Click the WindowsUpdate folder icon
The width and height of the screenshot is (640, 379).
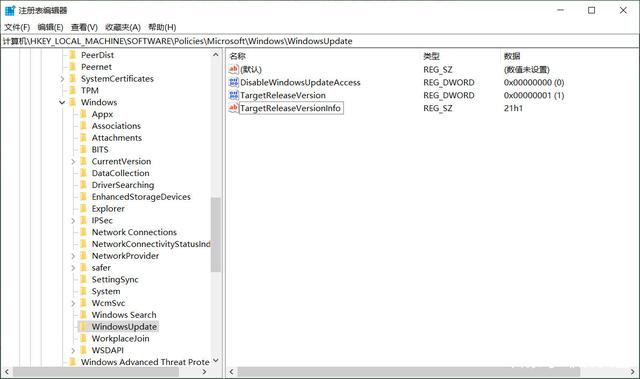coord(83,326)
